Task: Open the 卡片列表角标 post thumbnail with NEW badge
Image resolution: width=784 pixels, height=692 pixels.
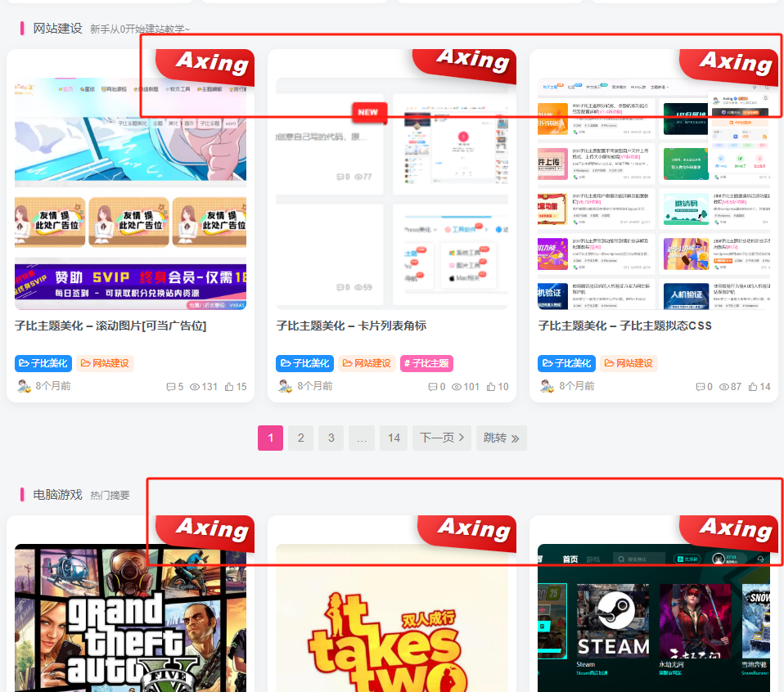Action: pyautogui.click(x=392, y=194)
